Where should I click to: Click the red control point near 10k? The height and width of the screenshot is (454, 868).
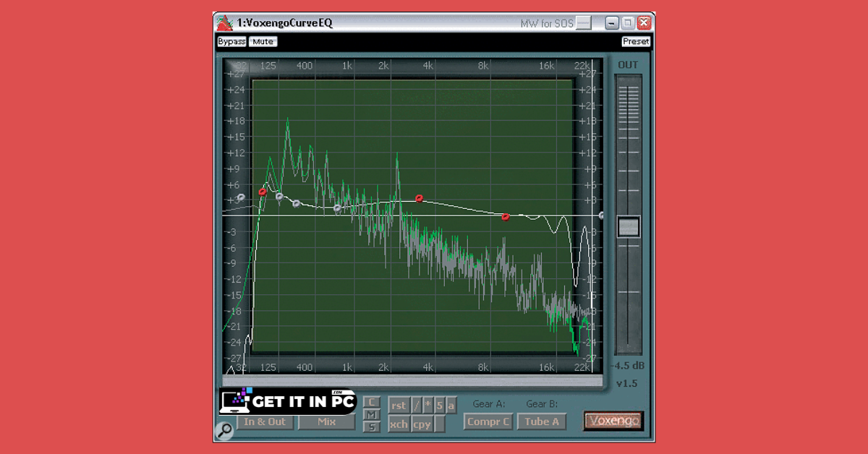pos(506,216)
